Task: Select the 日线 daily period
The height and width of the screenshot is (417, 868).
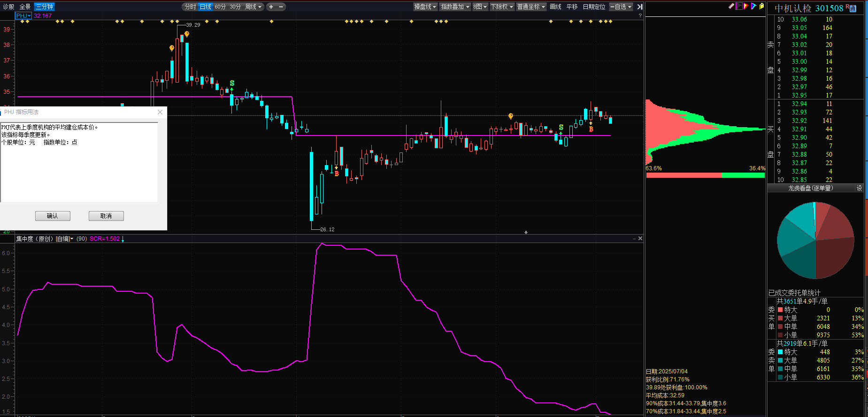Action: click(x=205, y=7)
